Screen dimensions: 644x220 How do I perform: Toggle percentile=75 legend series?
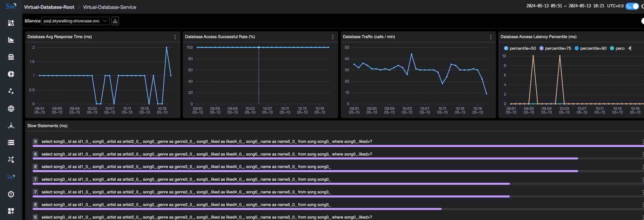click(555, 48)
